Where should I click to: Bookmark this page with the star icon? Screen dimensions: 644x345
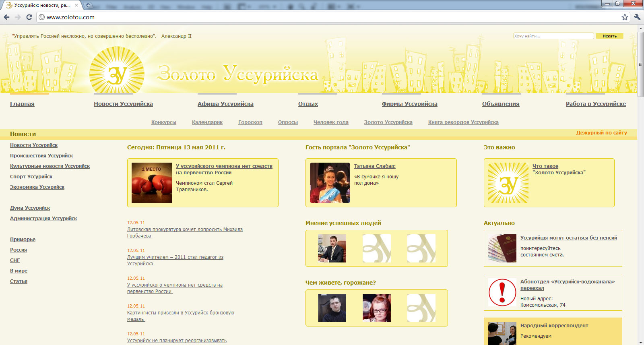625,17
